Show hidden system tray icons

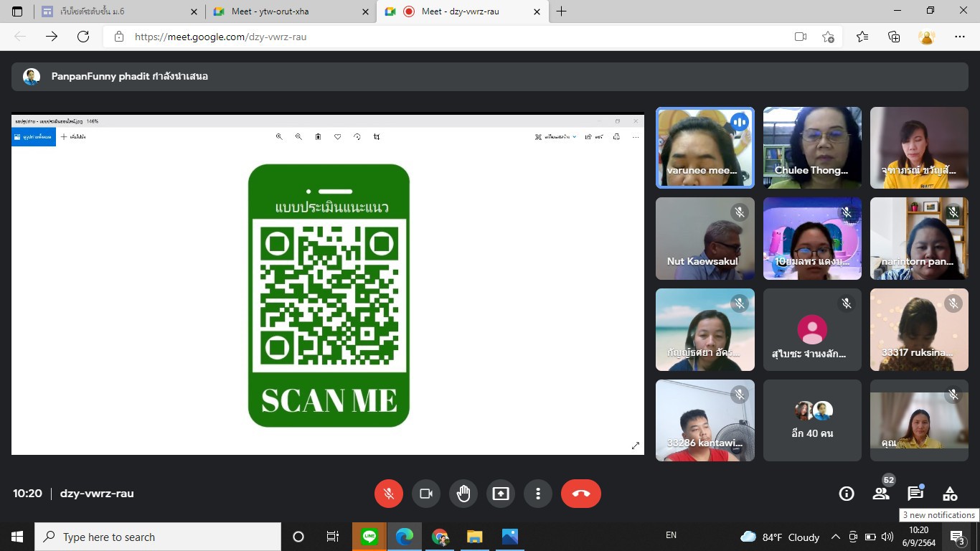pyautogui.click(x=835, y=537)
